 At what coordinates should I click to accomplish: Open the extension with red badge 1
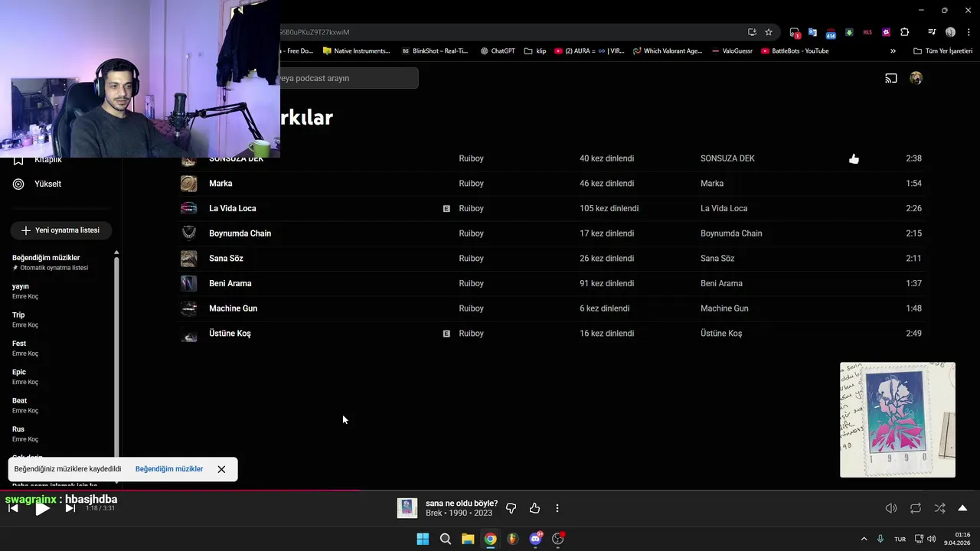(795, 32)
